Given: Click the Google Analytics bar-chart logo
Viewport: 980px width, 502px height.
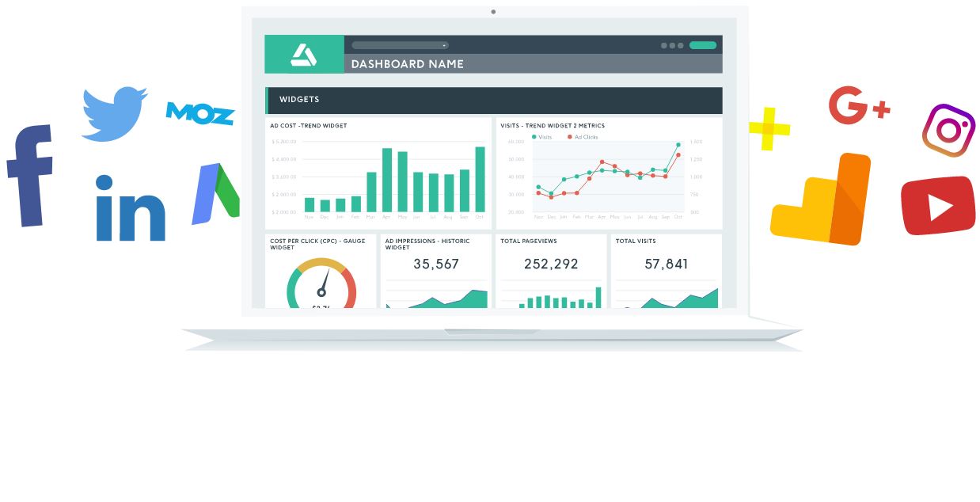Looking at the screenshot, I should [x=820, y=199].
